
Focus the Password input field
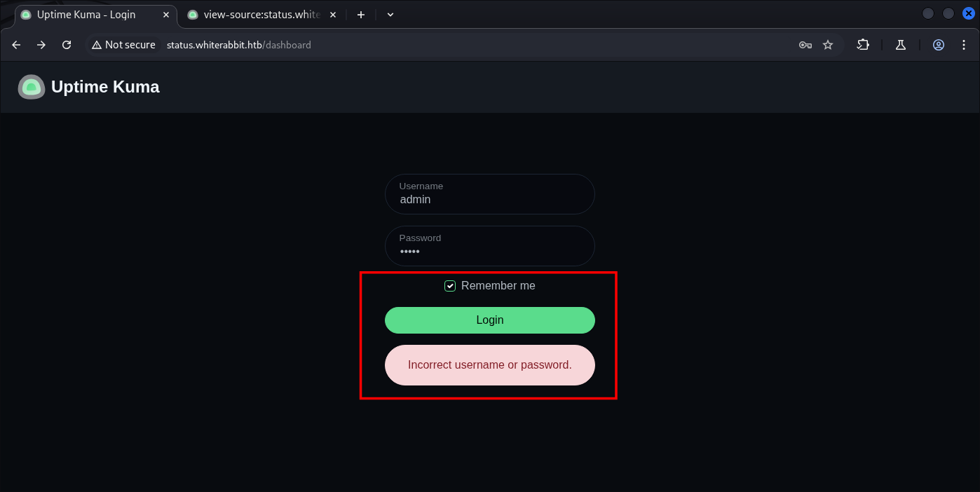click(x=489, y=251)
